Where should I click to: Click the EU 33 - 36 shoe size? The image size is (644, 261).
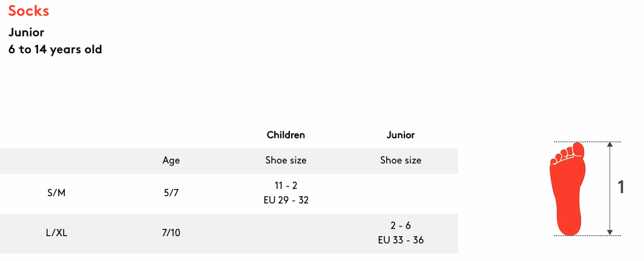401,240
